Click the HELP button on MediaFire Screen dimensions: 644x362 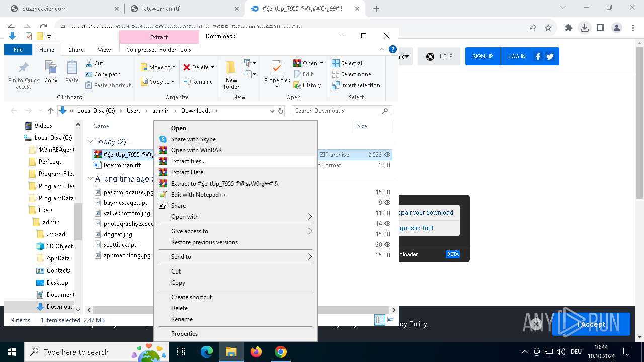pos(439,56)
